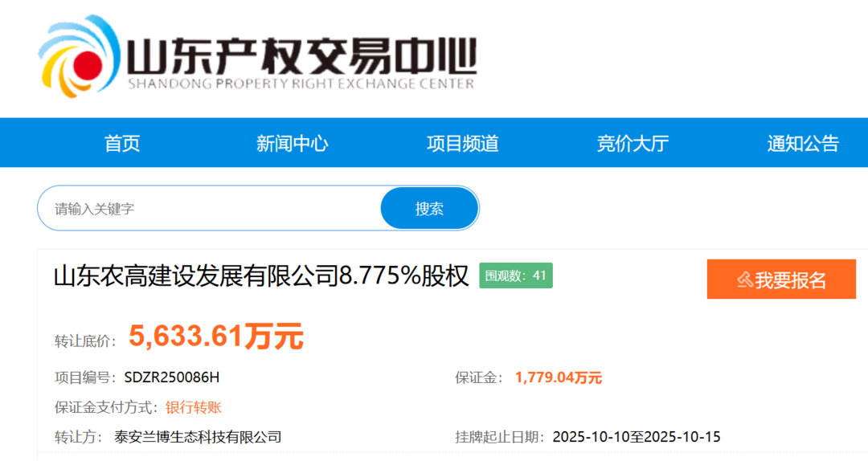The width and height of the screenshot is (868, 461).
Task: Click the 转让底价 label
Action: [x=85, y=341]
